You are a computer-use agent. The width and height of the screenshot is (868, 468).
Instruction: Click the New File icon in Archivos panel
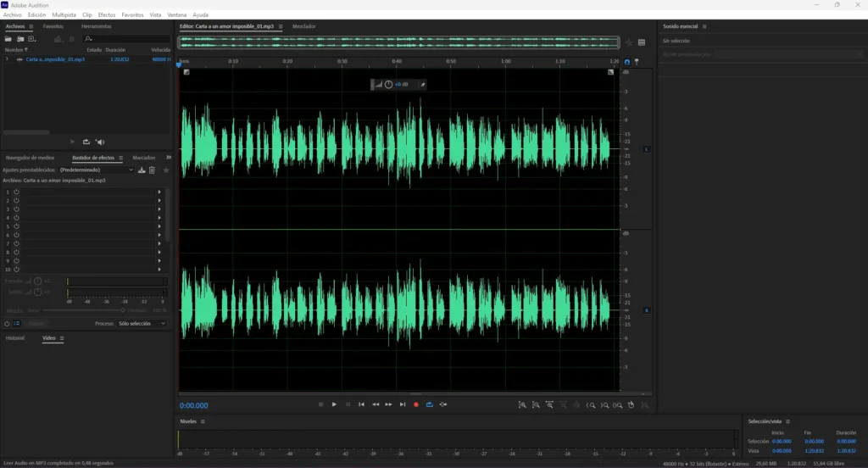click(32, 39)
